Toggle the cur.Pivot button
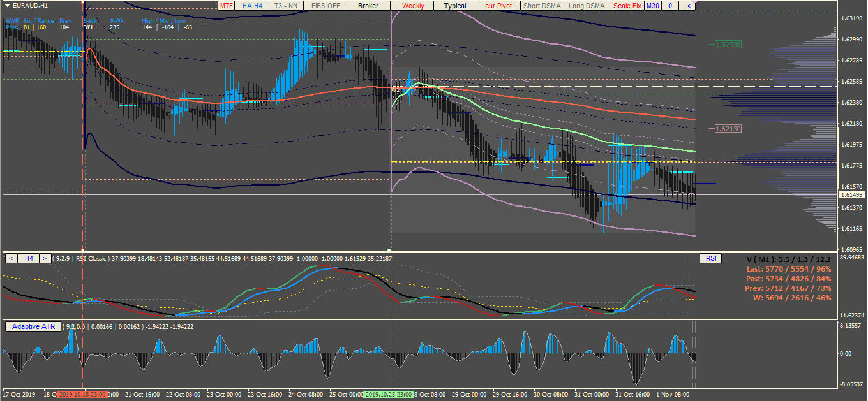Image resolution: width=868 pixels, height=401 pixels. (498, 6)
